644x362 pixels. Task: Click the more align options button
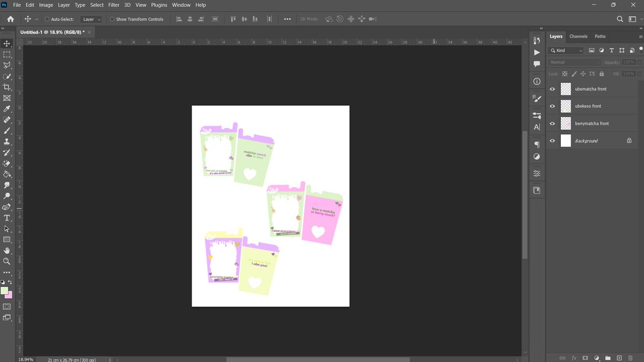click(287, 19)
